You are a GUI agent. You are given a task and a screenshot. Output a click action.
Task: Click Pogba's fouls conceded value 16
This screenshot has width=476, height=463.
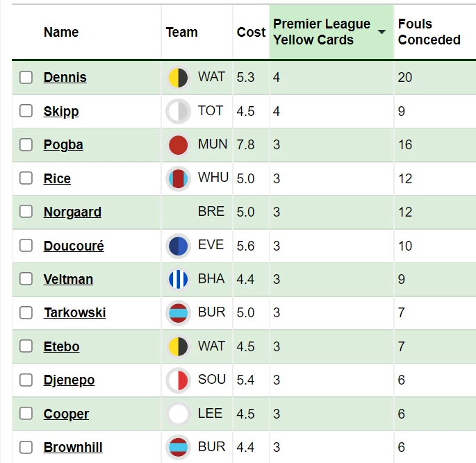click(405, 144)
